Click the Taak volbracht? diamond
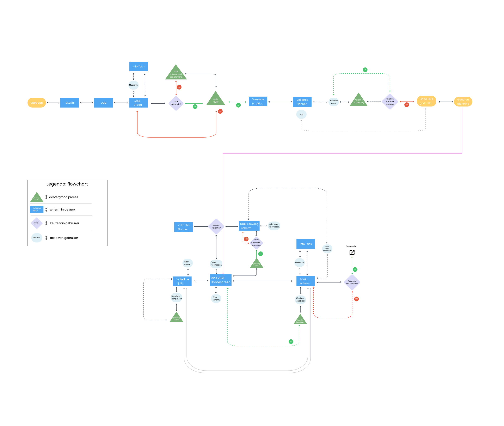Screen dimensions: 504x426 176,103
